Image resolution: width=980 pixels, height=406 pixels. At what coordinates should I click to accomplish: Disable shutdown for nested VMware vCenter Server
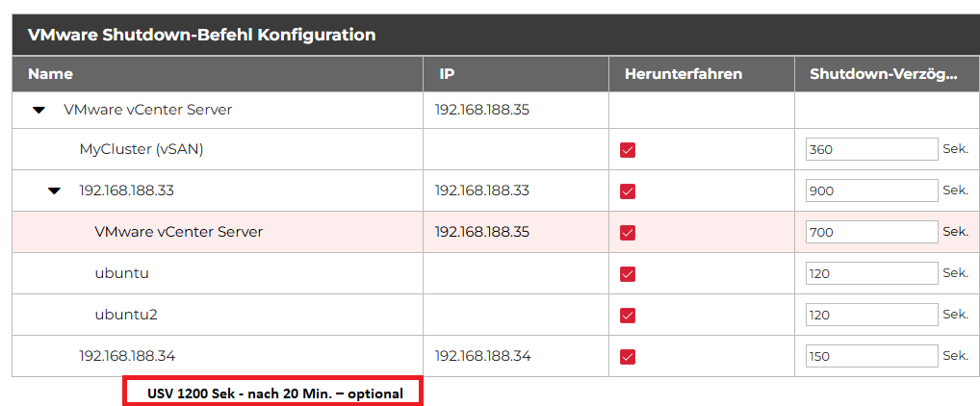point(628,233)
